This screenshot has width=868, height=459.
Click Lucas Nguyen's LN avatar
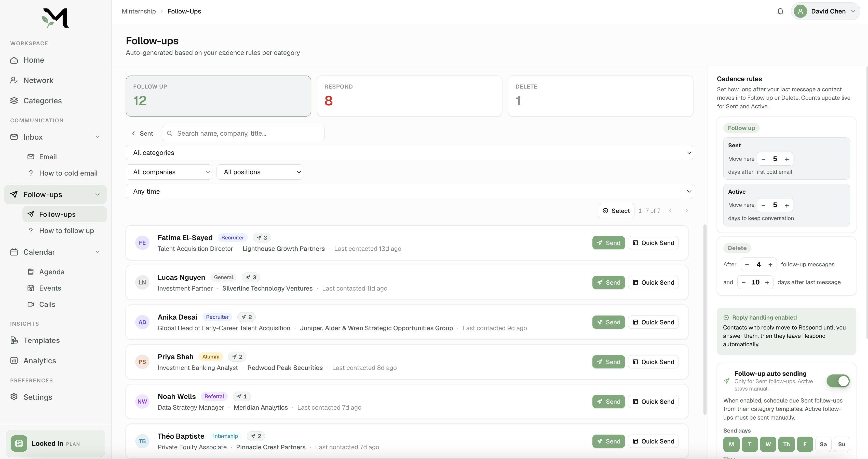(x=142, y=282)
